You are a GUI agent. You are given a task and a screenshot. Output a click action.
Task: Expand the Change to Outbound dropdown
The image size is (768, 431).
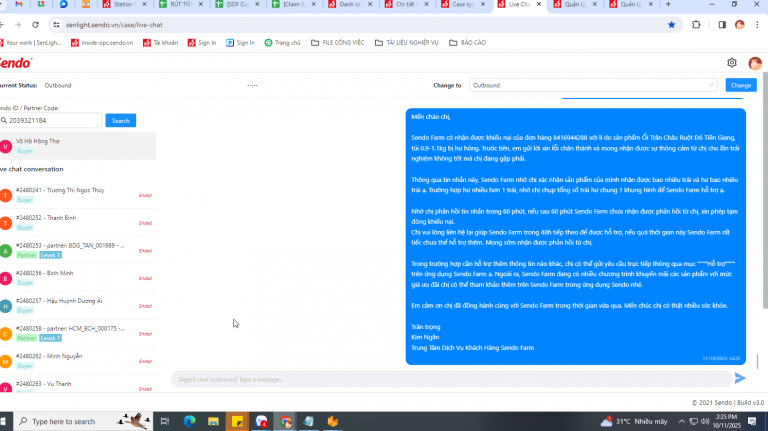[x=593, y=85]
